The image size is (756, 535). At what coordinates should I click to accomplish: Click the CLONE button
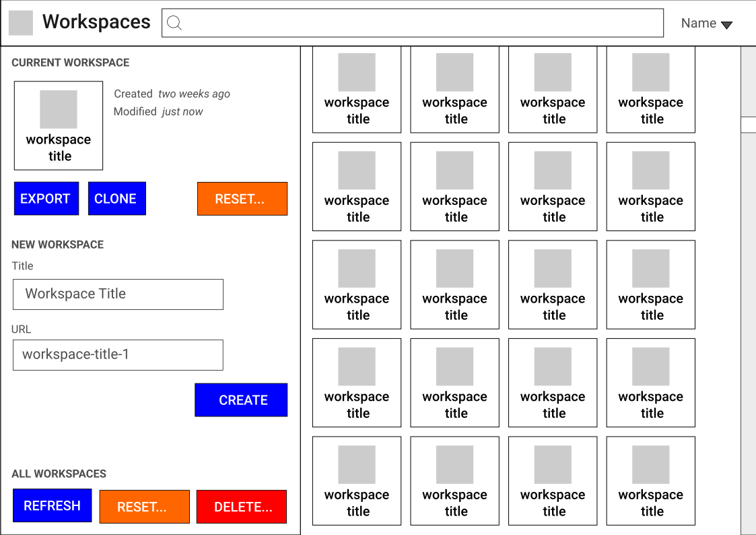coord(116,198)
